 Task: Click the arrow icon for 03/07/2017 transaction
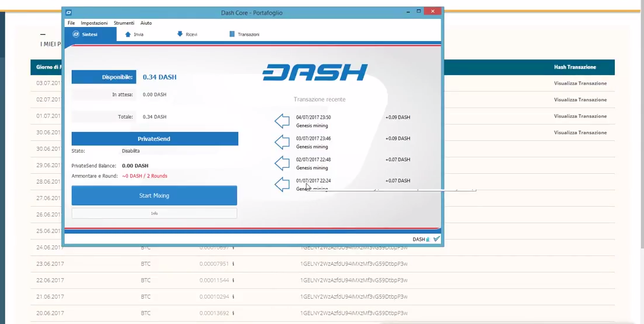(282, 142)
